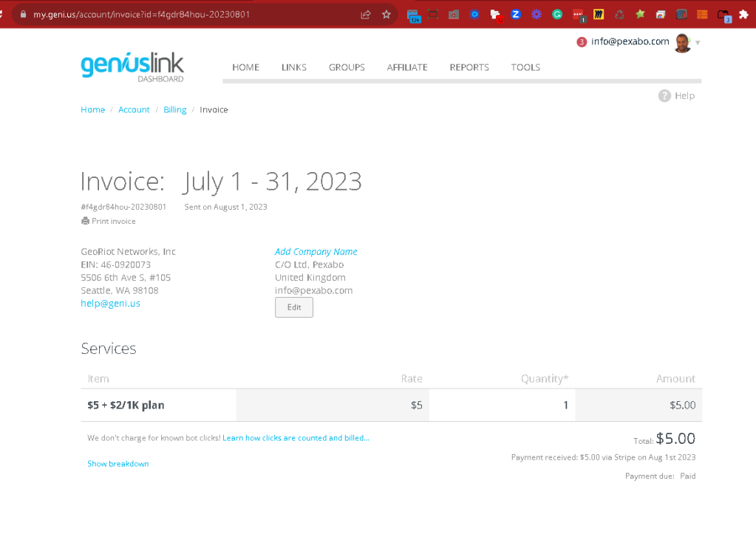The height and width of the screenshot is (537, 756).
Task: Open the Zoom extension icon
Action: [516, 15]
